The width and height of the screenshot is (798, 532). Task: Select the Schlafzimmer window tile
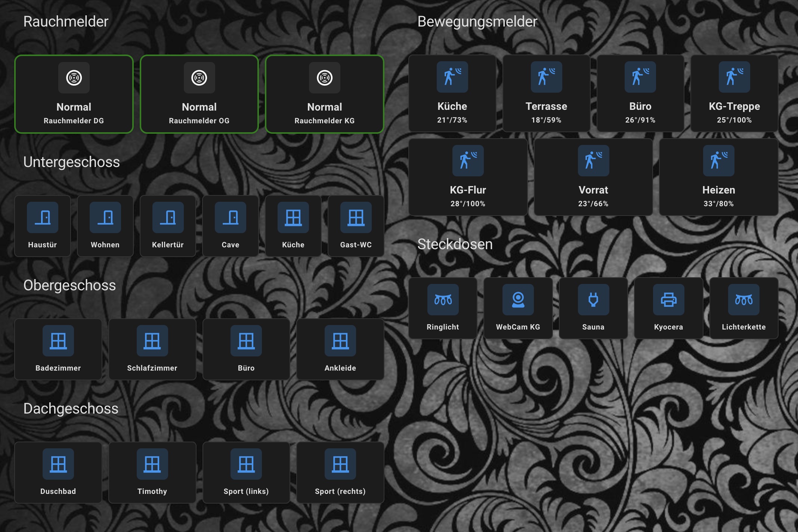click(x=152, y=349)
